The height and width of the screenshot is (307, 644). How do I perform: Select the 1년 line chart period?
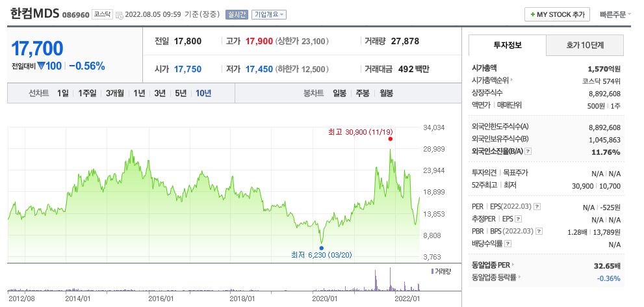coord(139,93)
